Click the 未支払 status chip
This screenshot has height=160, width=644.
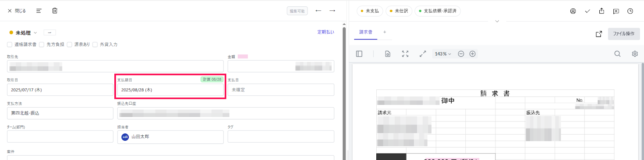point(369,11)
